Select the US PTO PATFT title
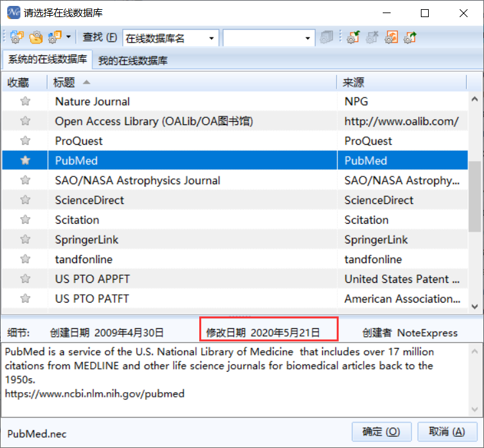Viewport: 484px width, 448px height. 92,299
